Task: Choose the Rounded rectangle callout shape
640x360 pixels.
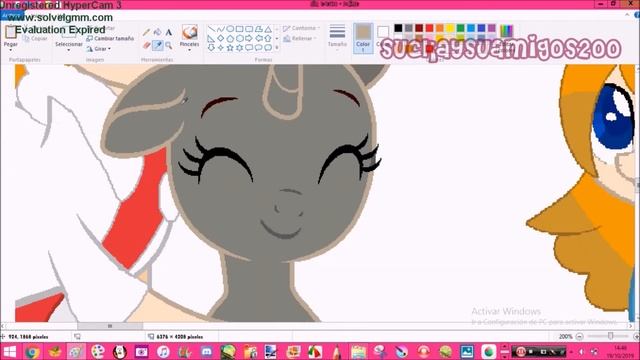Action: 249,48
